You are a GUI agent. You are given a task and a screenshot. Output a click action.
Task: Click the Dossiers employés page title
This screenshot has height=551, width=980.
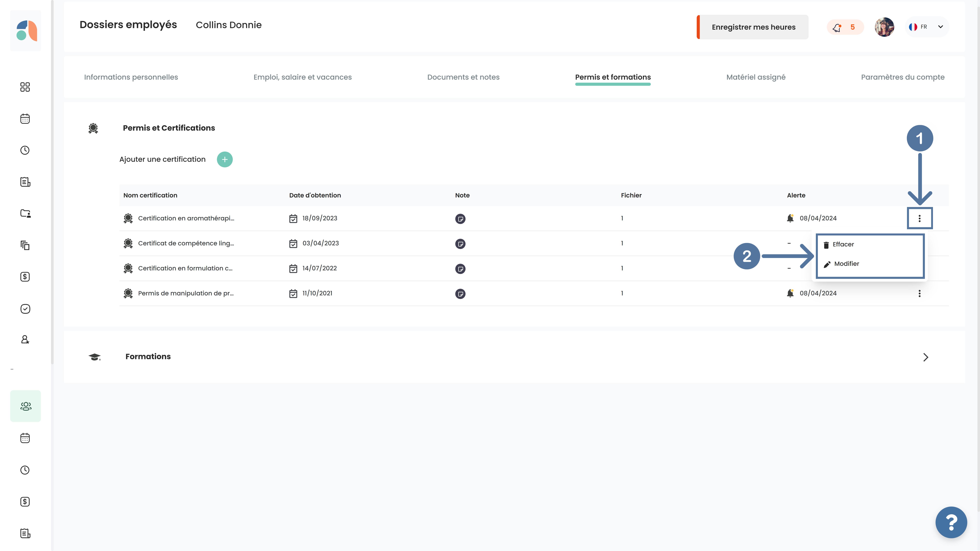click(x=128, y=25)
